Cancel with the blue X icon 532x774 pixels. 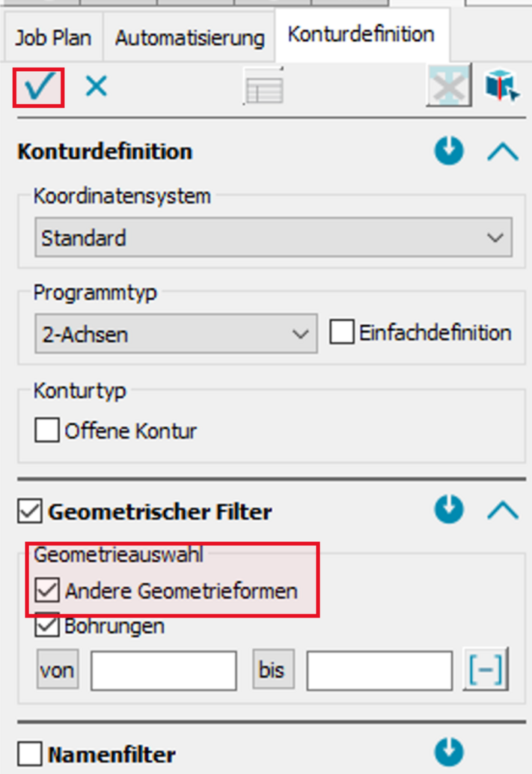pyautogui.click(x=96, y=87)
